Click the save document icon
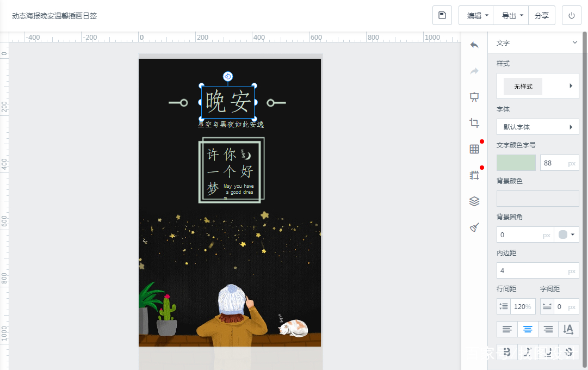The width and height of the screenshot is (588, 370). 442,15
